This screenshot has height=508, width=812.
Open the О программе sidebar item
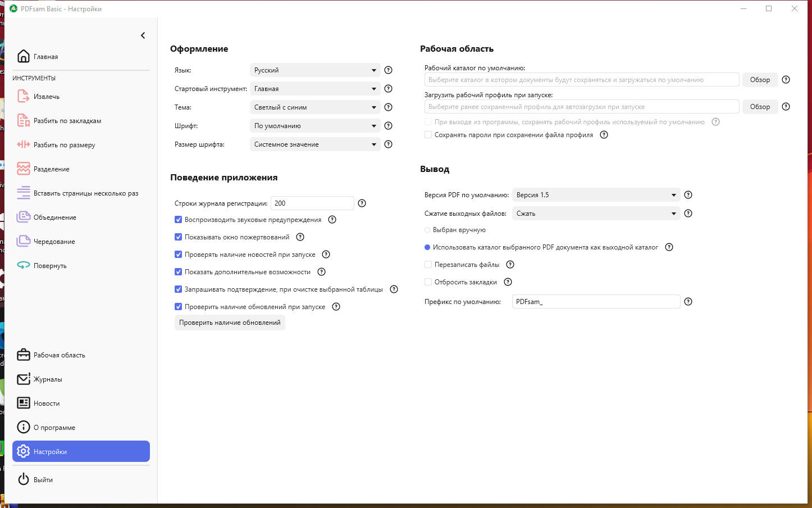click(x=54, y=428)
